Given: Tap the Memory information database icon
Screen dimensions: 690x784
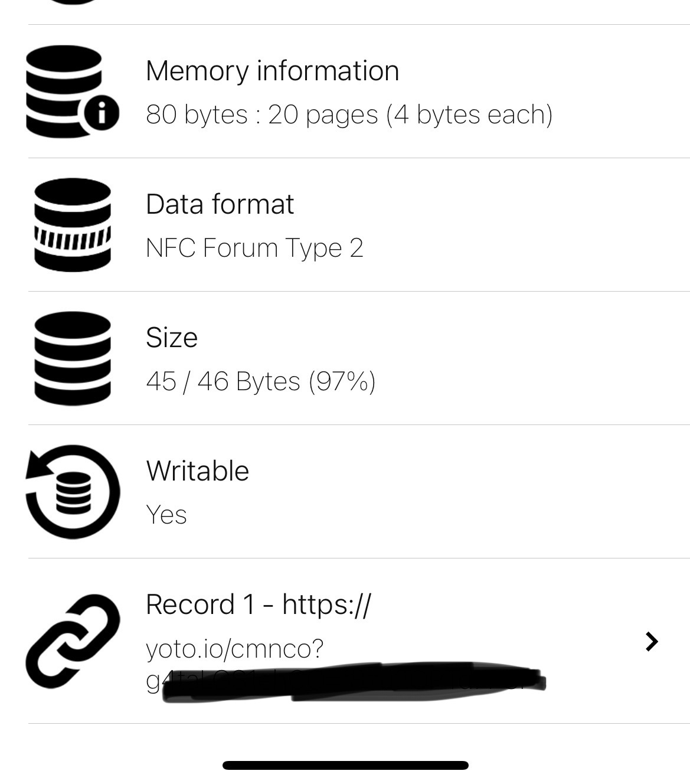Looking at the screenshot, I should (x=72, y=91).
